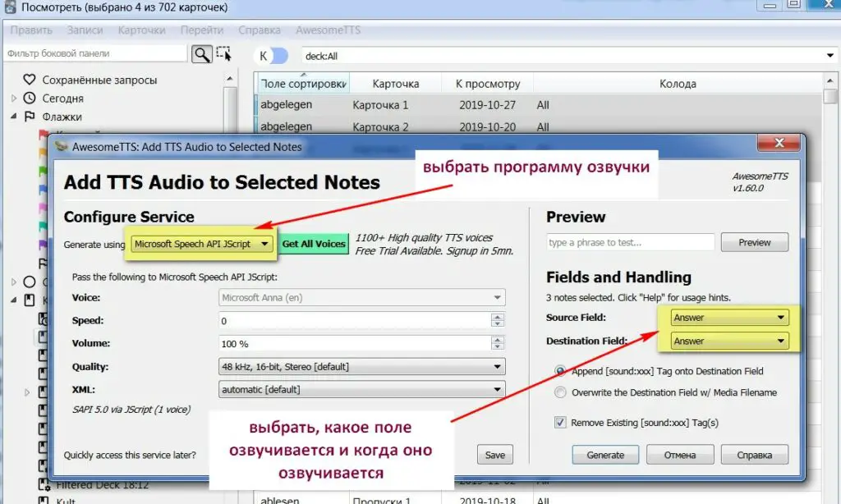The image size is (841, 504).
Task: Click the flag icon beside Флажки
Action: [30, 117]
